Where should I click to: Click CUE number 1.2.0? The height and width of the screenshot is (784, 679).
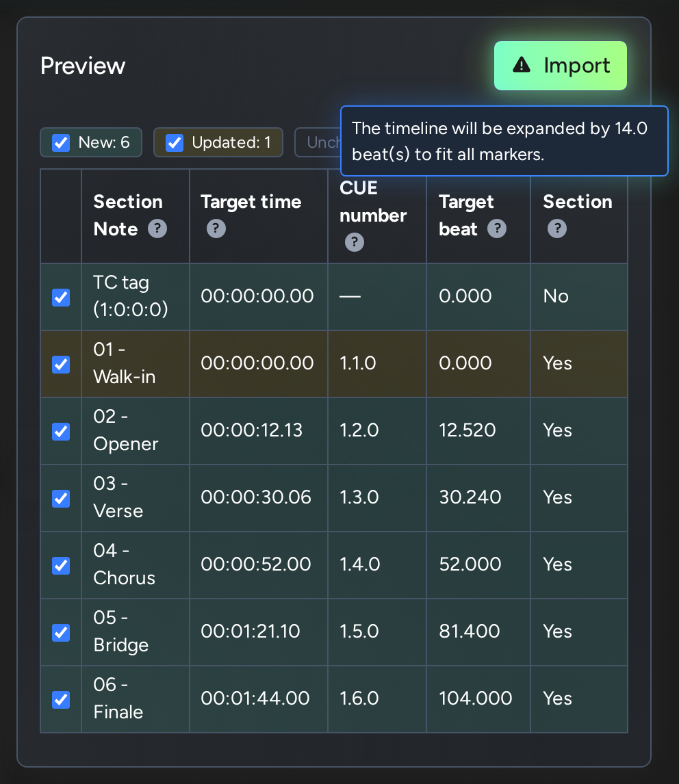pyautogui.click(x=359, y=430)
